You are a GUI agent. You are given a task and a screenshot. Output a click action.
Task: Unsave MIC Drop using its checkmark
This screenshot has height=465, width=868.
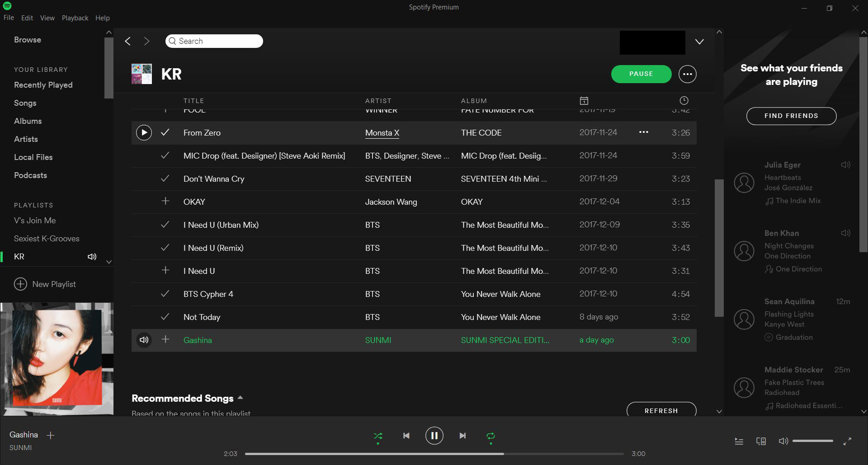tap(165, 155)
